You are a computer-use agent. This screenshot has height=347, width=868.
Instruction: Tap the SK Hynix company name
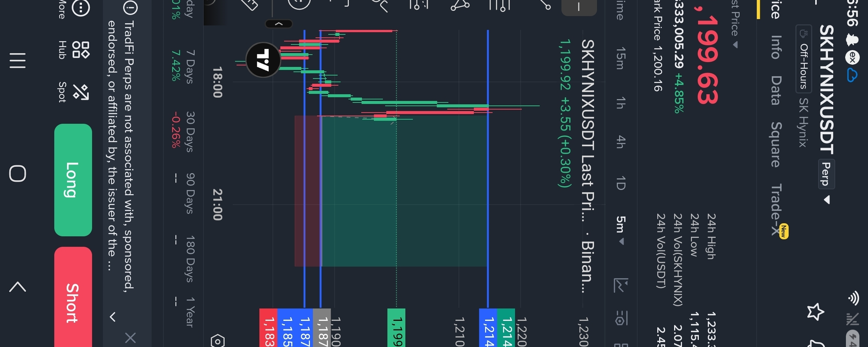click(x=803, y=122)
